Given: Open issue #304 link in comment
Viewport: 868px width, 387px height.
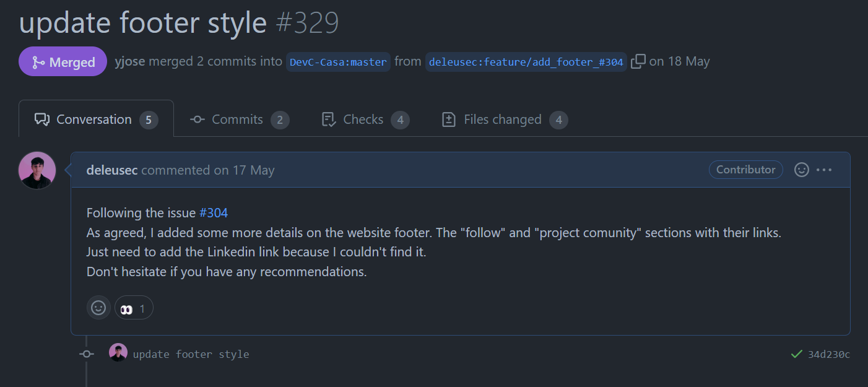Looking at the screenshot, I should 214,213.
